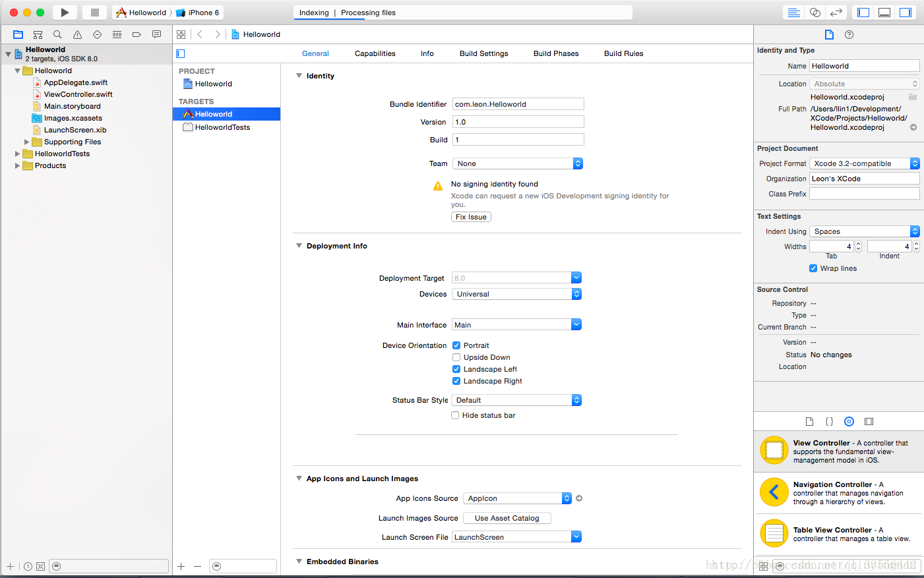Viewport: 924px width, 578px height.
Task: Open the Symbol navigator
Action: pos(38,34)
